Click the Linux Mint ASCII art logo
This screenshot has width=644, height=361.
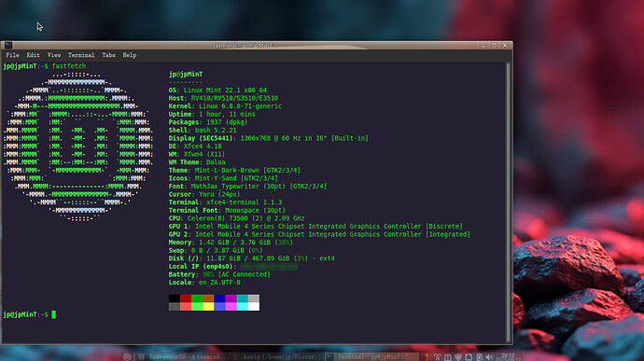[x=78, y=146]
